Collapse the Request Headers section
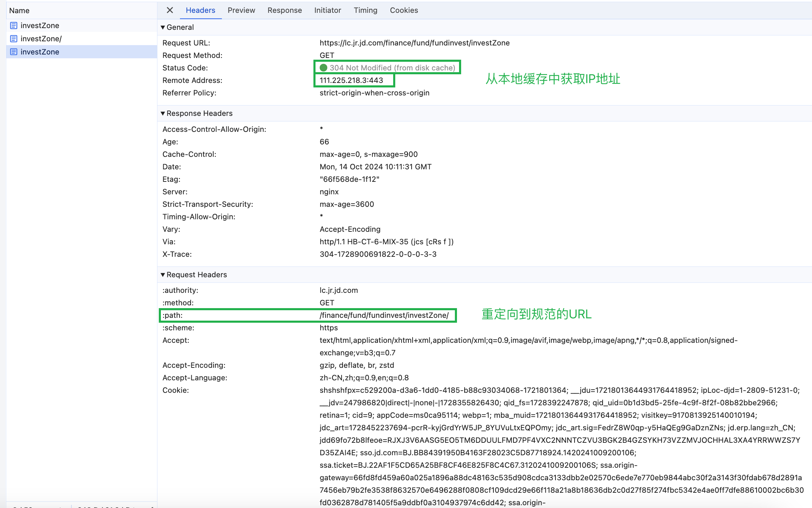 point(163,274)
